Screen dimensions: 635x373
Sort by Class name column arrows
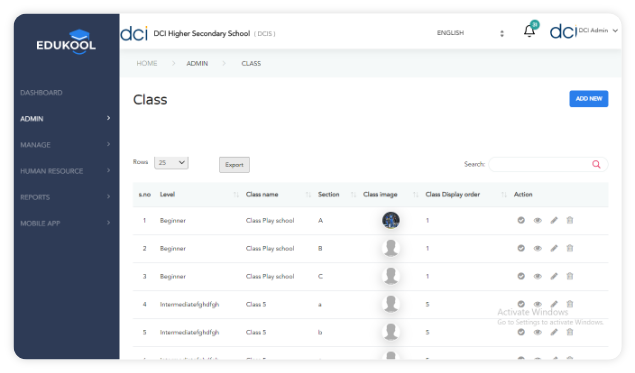pos(308,195)
